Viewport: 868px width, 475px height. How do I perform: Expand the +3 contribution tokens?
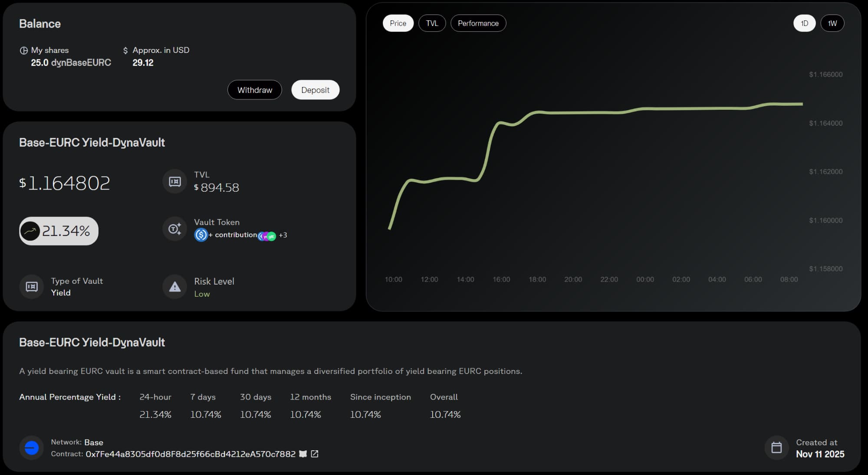283,235
